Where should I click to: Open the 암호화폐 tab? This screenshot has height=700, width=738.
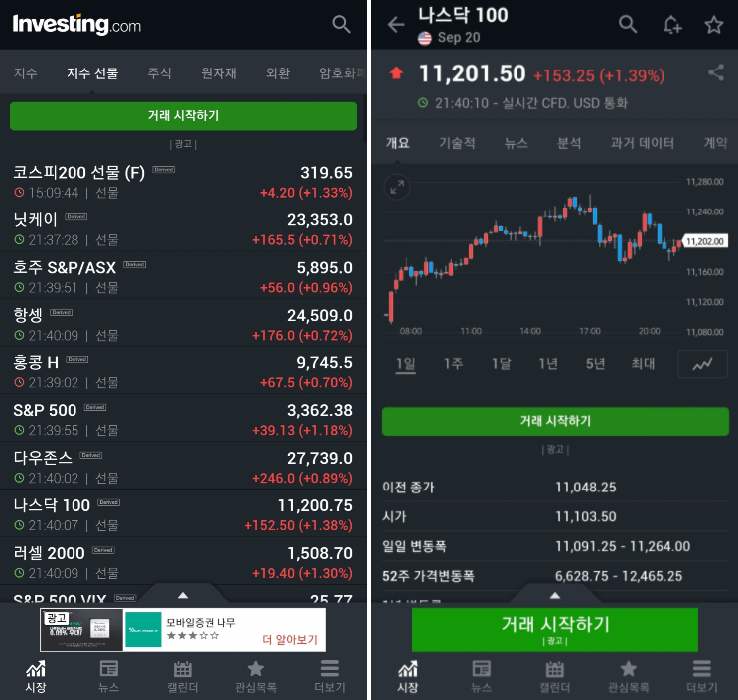click(342, 72)
